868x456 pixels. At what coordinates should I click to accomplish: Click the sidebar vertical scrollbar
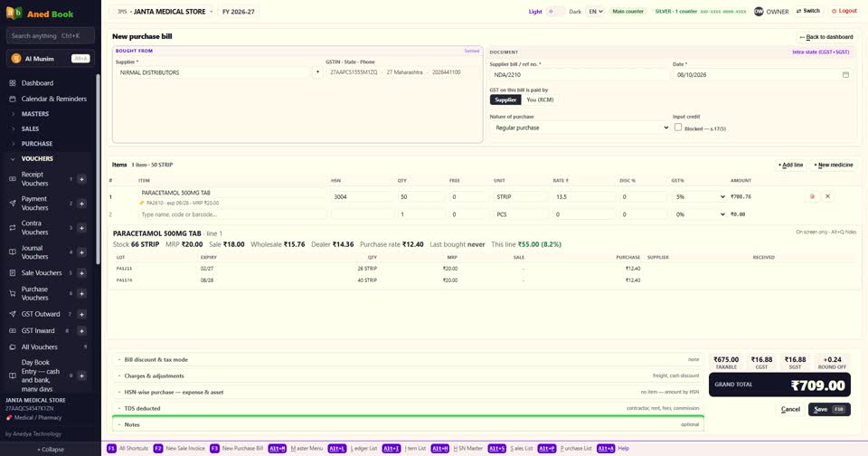coord(98,169)
